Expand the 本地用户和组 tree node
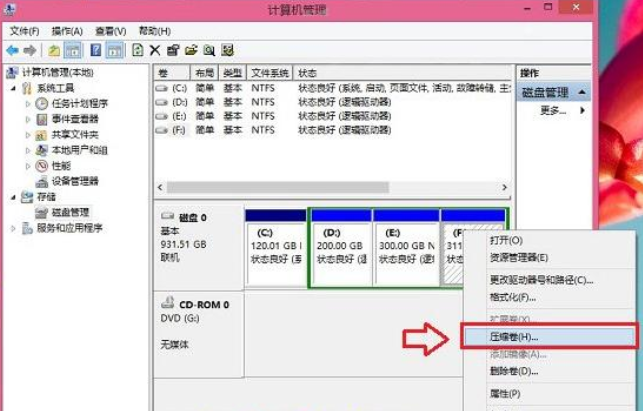The width and height of the screenshot is (643, 411). tap(28, 150)
